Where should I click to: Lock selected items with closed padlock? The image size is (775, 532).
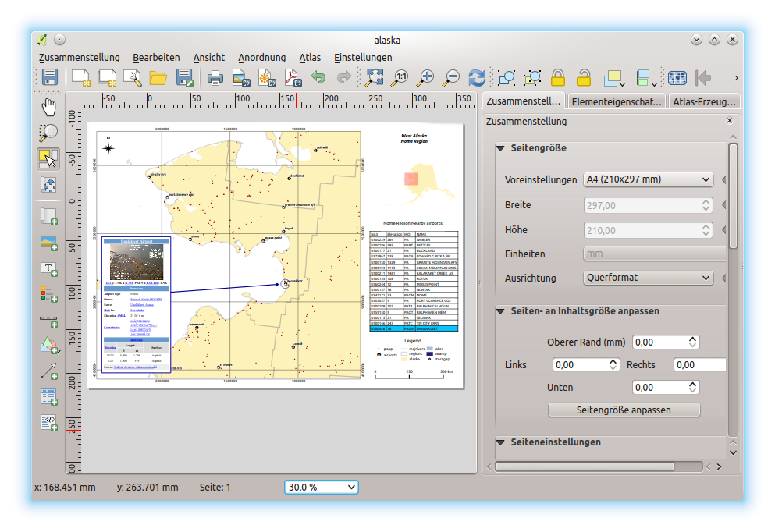557,77
